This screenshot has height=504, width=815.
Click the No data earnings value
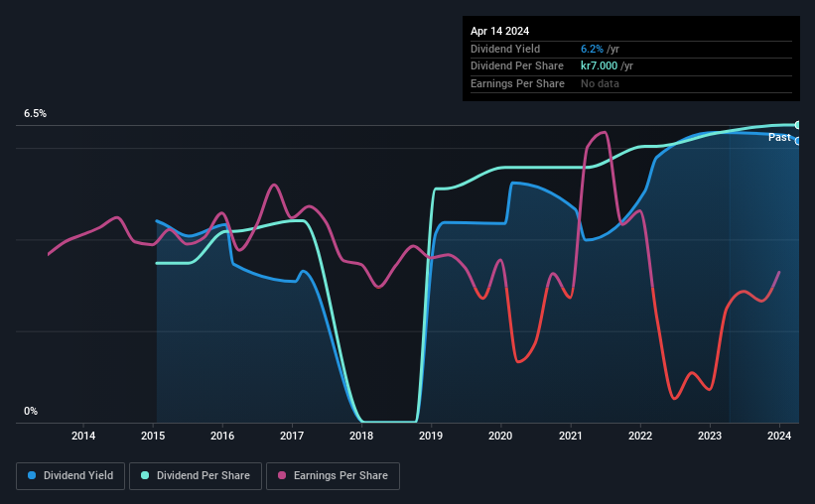pyautogui.click(x=600, y=83)
